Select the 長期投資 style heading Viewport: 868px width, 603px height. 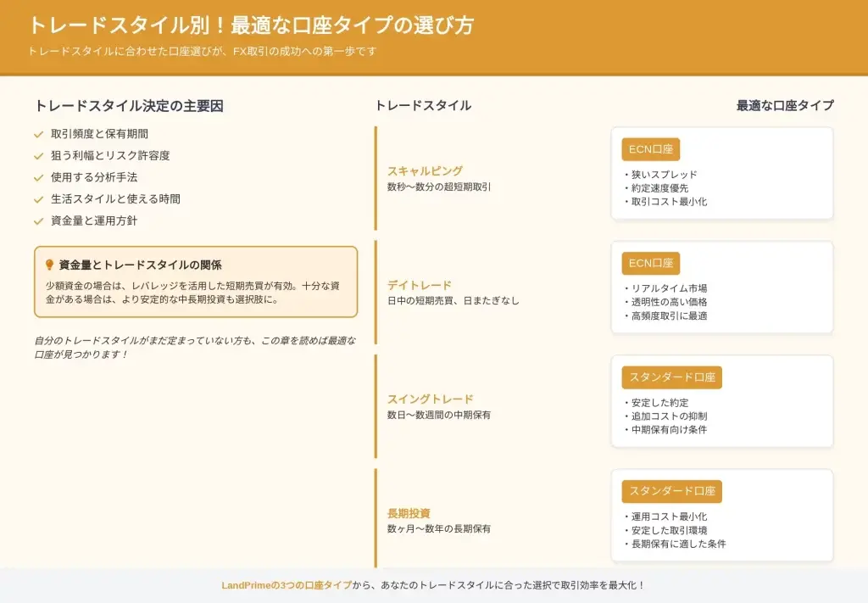coord(409,513)
